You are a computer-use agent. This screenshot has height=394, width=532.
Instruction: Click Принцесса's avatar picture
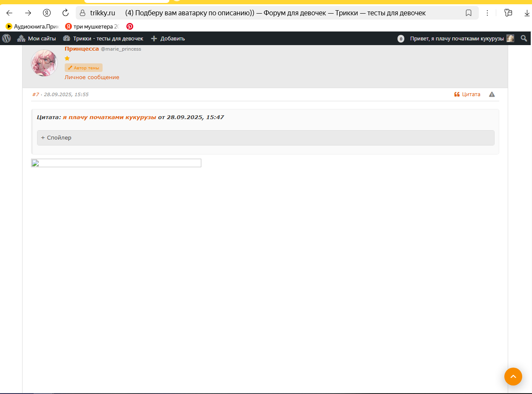coord(44,63)
